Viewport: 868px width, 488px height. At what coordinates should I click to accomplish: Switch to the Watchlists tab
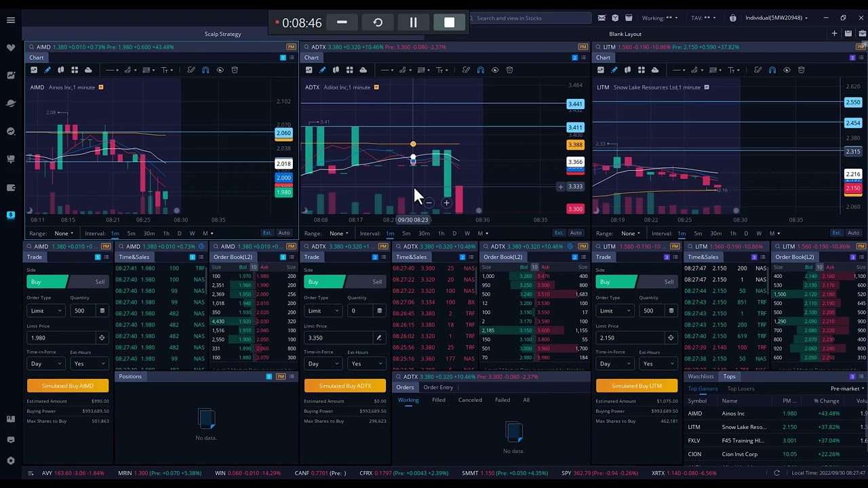[x=701, y=376]
